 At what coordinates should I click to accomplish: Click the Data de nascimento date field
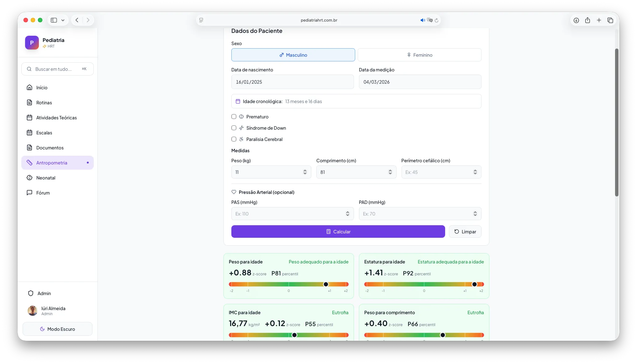click(x=292, y=82)
